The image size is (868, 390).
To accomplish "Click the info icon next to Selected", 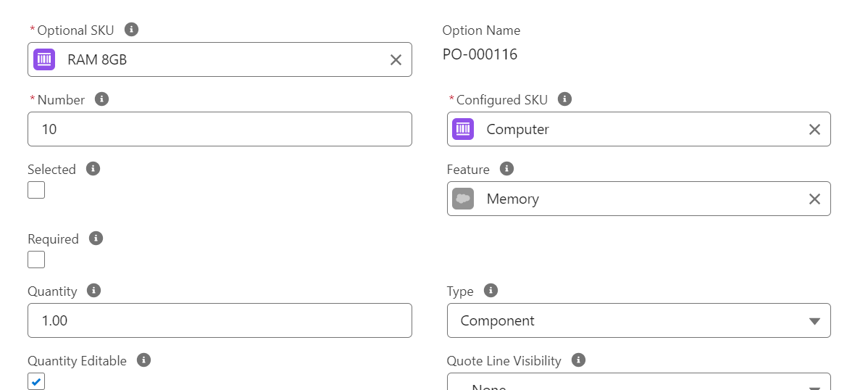I will point(93,169).
